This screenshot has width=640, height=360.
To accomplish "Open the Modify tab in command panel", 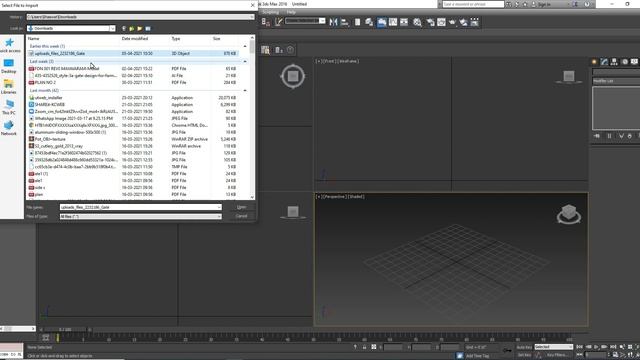I will pos(604,62).
